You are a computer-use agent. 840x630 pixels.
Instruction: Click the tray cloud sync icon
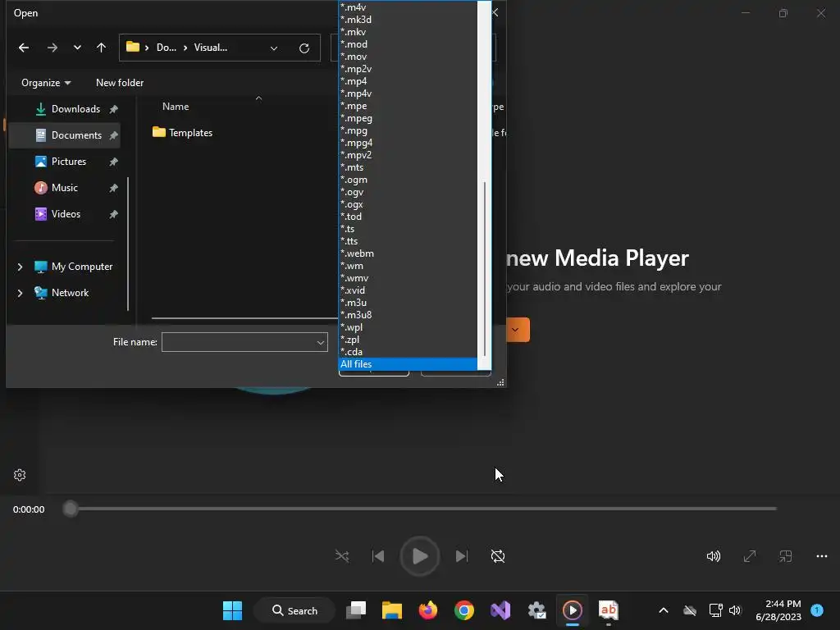tap(690, 610)
